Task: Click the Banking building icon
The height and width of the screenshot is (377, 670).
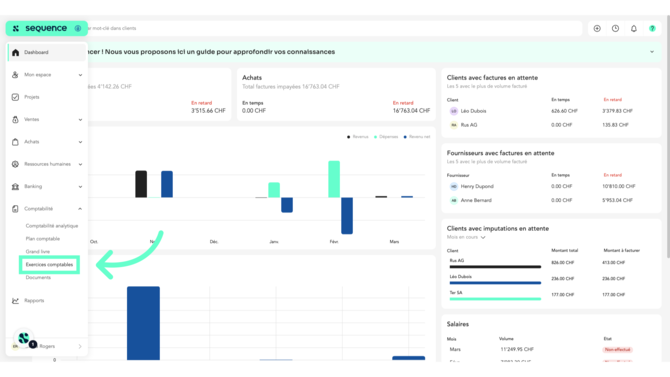Action: tap(15, 186)
